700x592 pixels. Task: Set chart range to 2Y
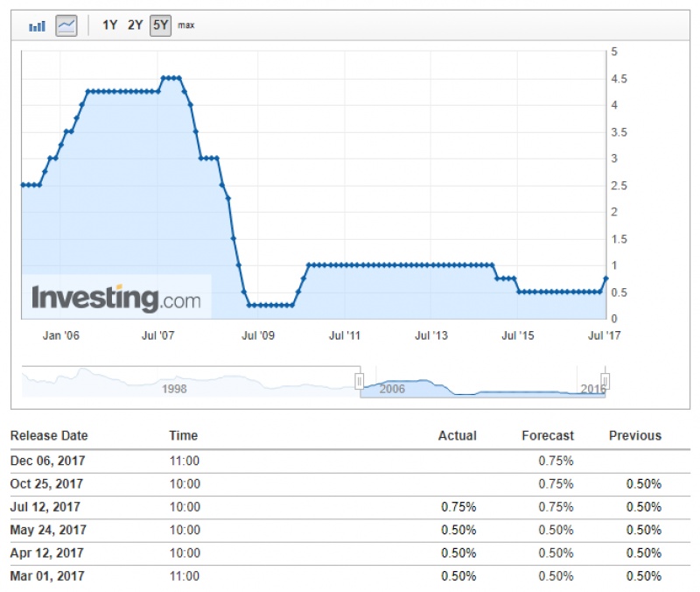pyautogui.click(x=135, y=25)
